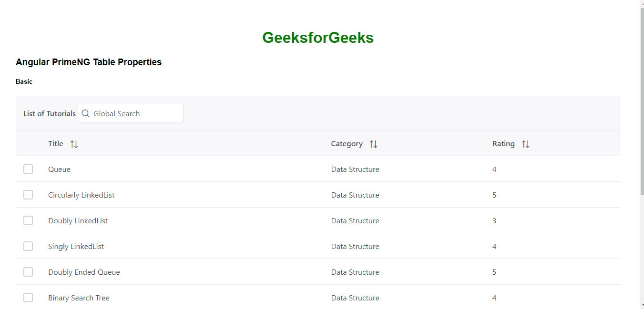Click the Queue row's Data Structure cell

[x=355, y=169]
